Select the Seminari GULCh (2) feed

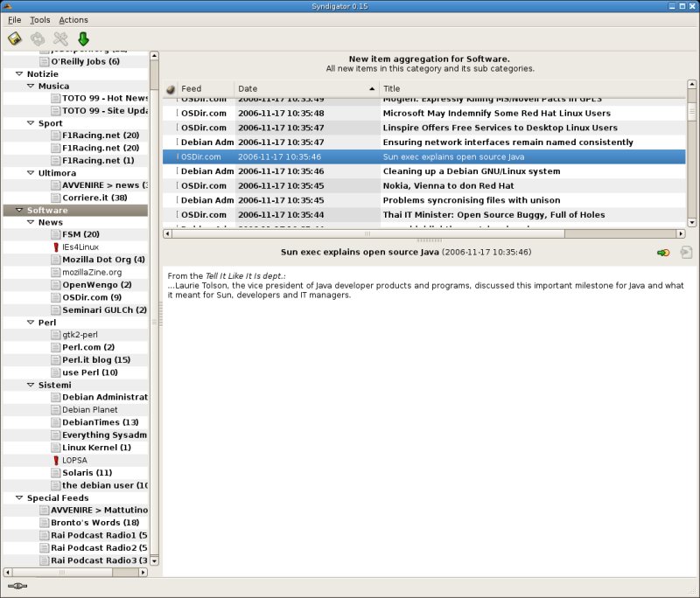click(x=104, y=309)
